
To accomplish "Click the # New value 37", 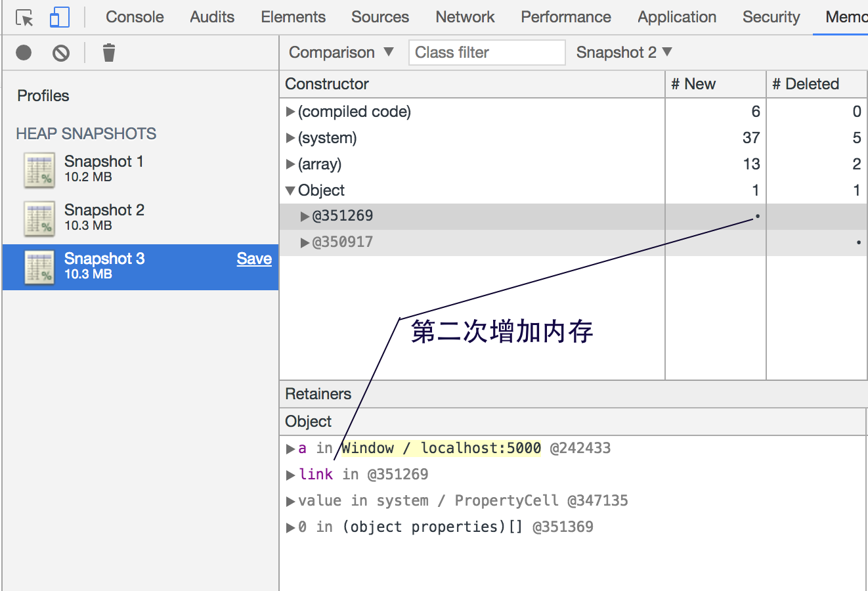I will point(751,138).
